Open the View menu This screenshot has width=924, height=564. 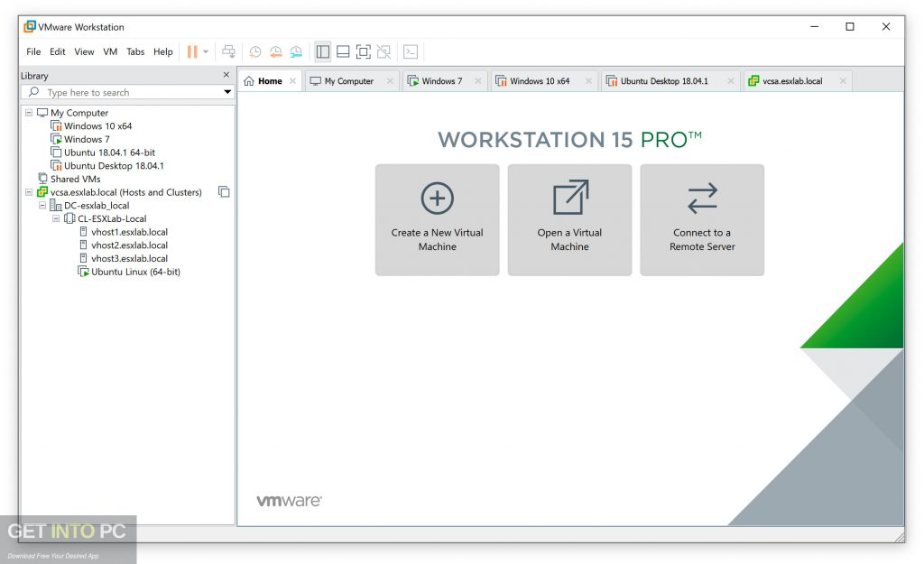[84, 51]
